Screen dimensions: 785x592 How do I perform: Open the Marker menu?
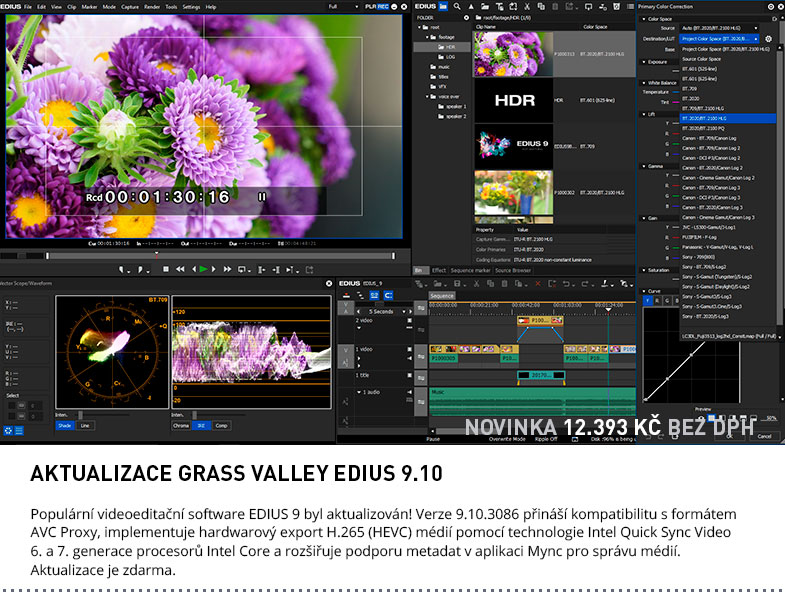tap(89, 7)
